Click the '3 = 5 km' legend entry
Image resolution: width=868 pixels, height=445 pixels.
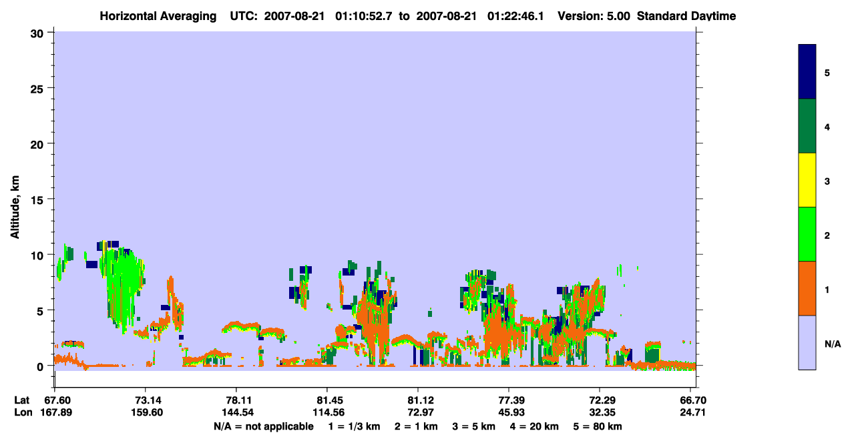[473, 426]
